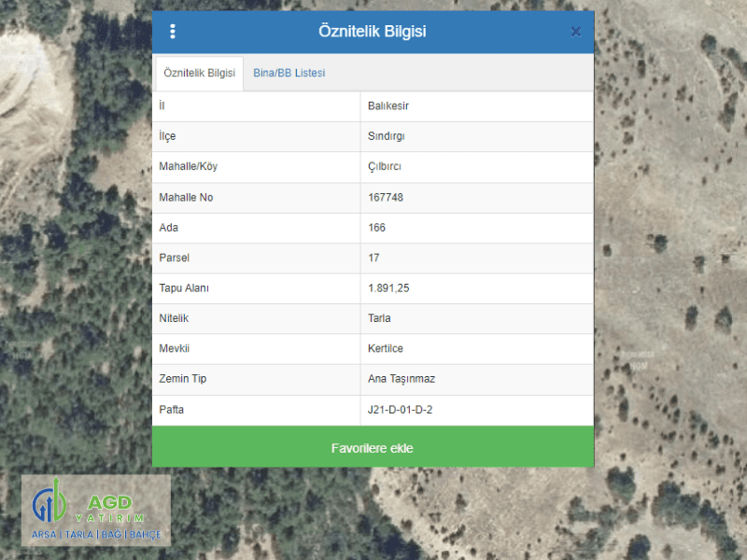
Task: Select the Balıkesir value in İl row
Action: (x=388, y=106)
